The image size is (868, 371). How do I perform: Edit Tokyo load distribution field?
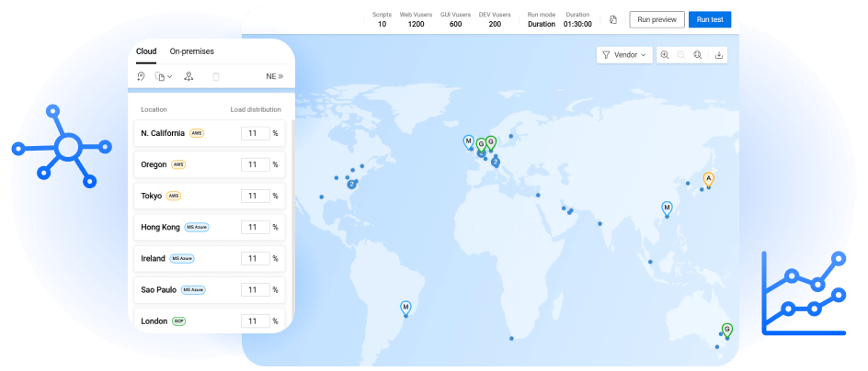click(256, 196)
